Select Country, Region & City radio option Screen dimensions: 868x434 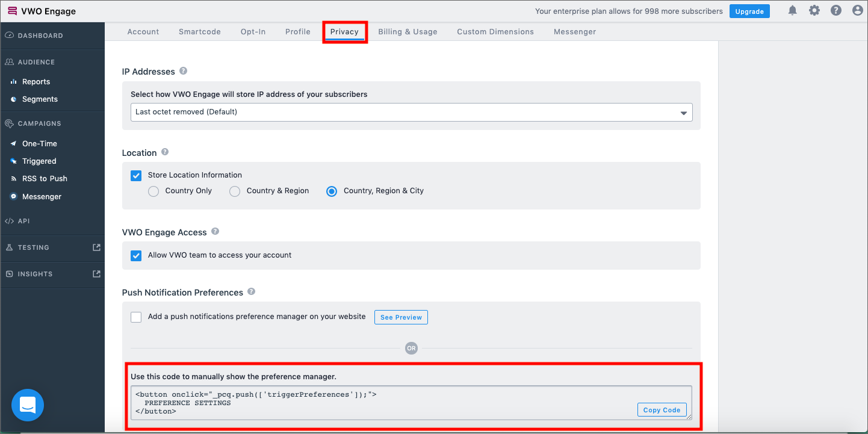(332, 191)
